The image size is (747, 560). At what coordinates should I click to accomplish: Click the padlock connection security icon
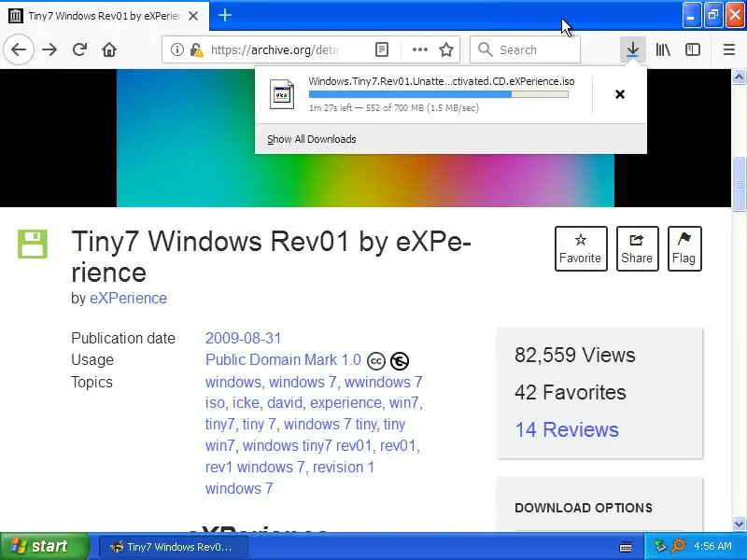click(x=196, y=49)
